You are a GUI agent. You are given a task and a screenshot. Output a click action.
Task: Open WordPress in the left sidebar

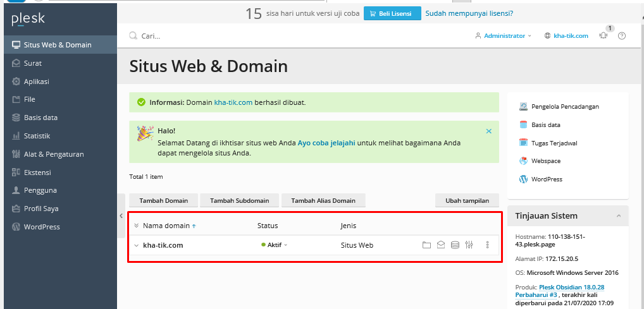[60, 227]
